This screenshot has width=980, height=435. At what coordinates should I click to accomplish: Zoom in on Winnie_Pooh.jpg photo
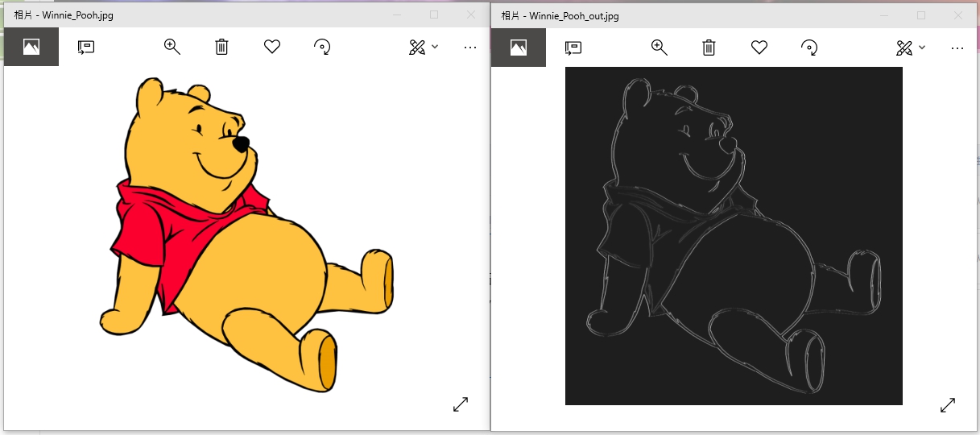click(172, 47)
